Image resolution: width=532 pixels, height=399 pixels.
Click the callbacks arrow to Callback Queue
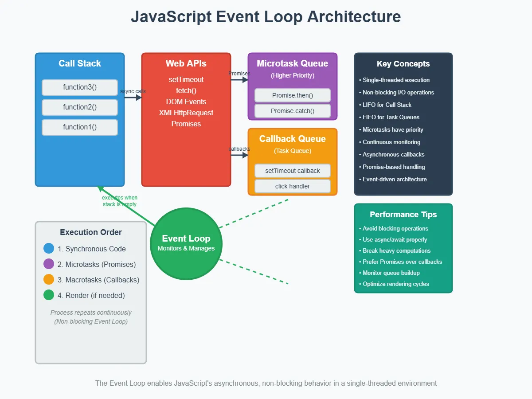click(x=239, y=155)
